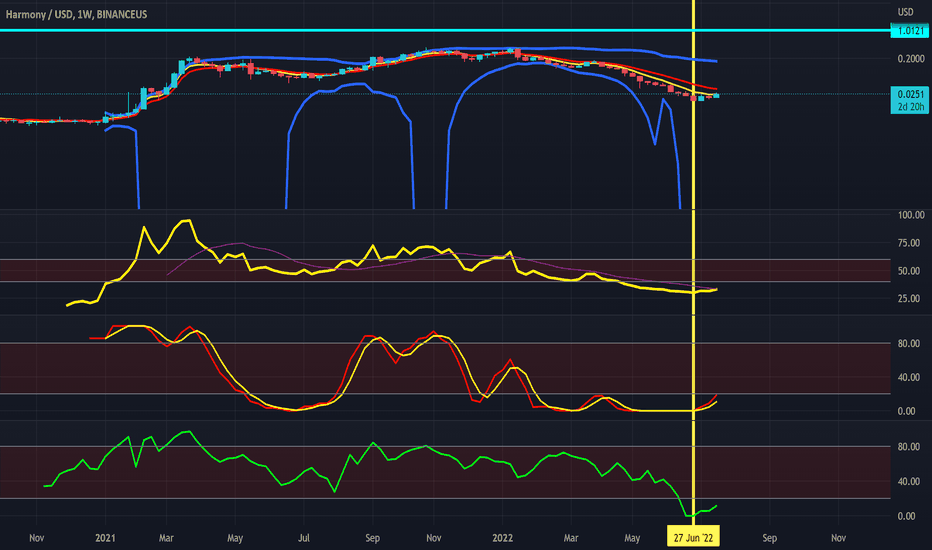Click the 25.00 RSI axis label
The height and width of the screenshot is (550, 932).
(x=909, y=298)
